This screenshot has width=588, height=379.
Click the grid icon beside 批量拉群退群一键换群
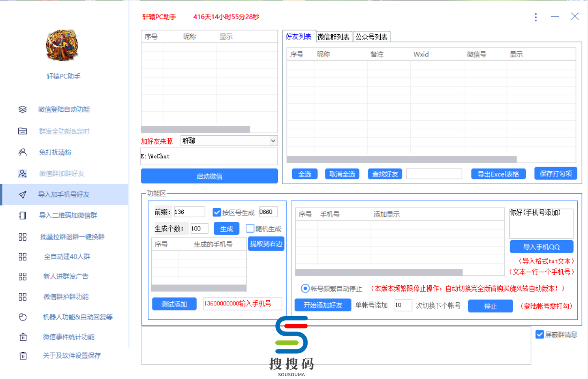click(x=23, y=237)
